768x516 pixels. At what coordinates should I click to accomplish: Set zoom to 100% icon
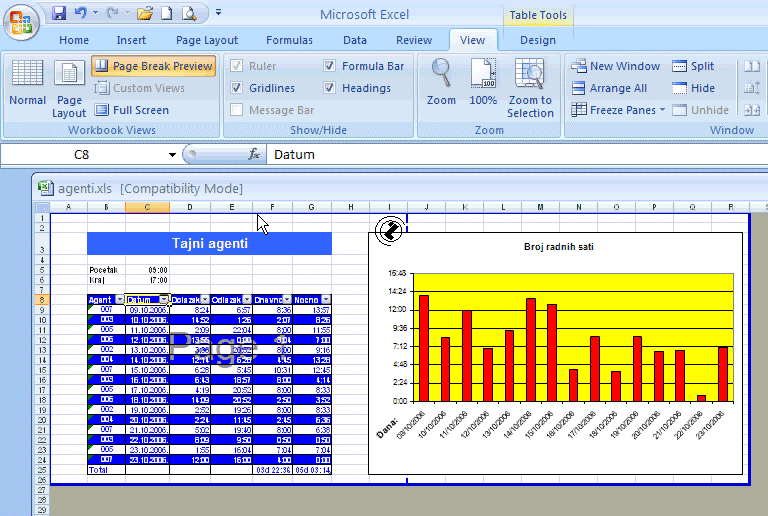point(483,82)
